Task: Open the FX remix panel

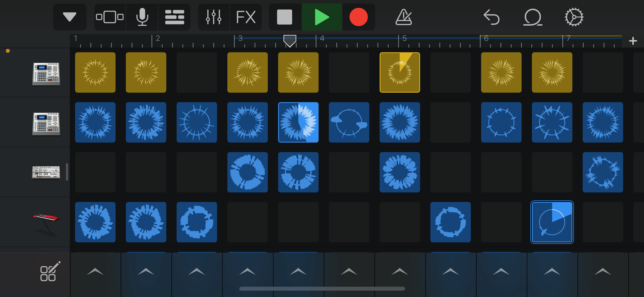Action: (246, 17)
